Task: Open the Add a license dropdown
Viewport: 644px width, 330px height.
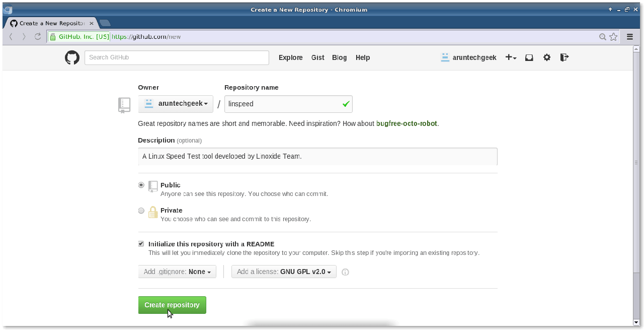Action: (284, 272)
